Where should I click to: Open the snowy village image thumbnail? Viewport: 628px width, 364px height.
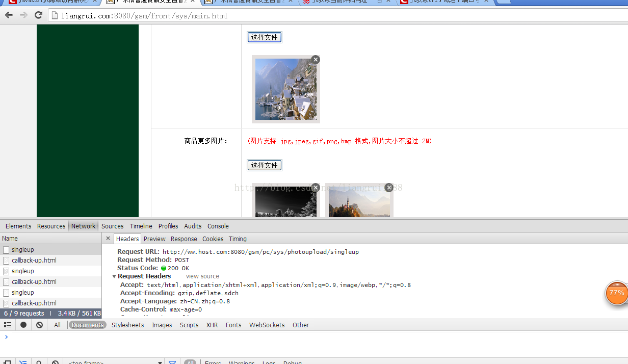[285, 89]
